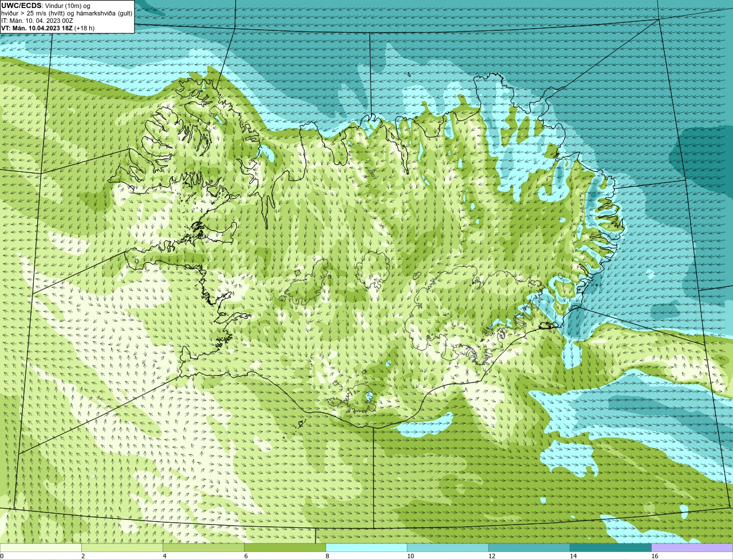Click the pale yellow 0–2 m/s legend swatch
733x560 pixels.
41,548
